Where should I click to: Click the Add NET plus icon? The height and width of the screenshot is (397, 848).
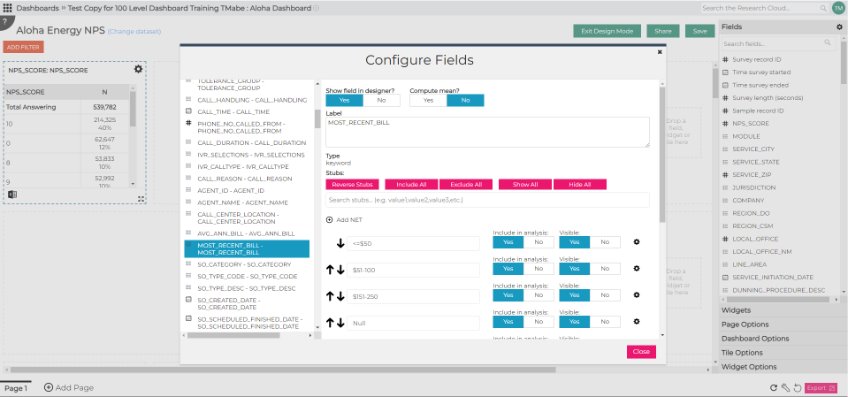pyautogui.click(x=329, y=220)
